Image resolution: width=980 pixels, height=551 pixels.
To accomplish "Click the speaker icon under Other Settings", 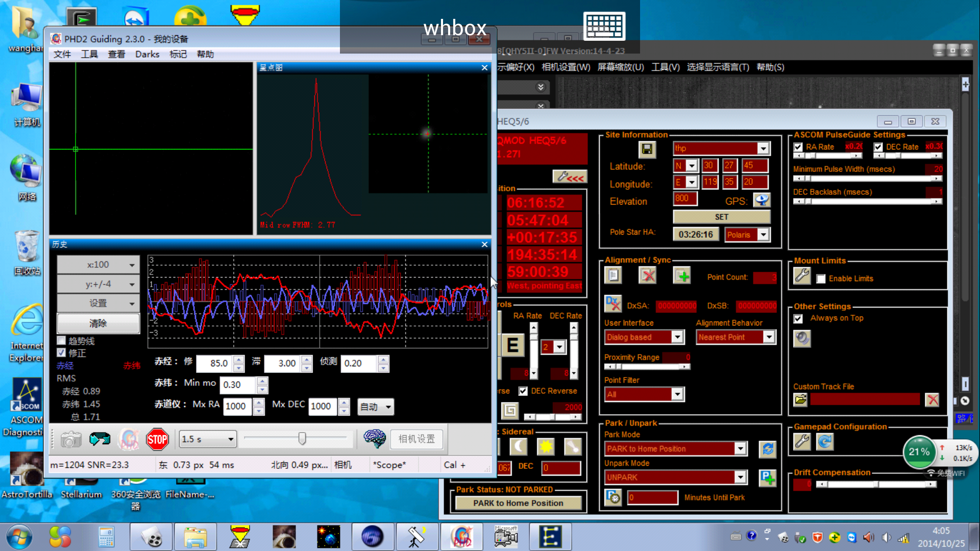I will [802, 338].
